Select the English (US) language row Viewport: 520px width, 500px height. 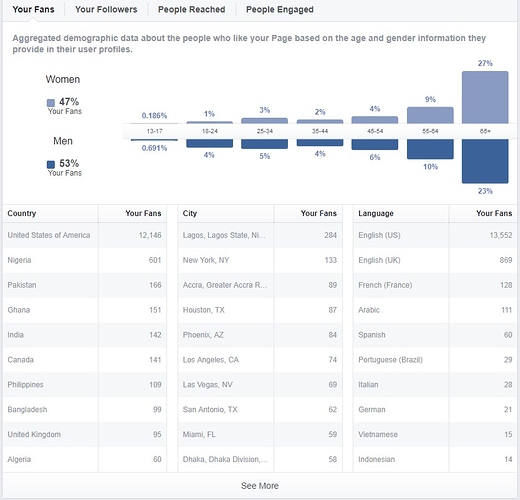(x=435, y=235)
